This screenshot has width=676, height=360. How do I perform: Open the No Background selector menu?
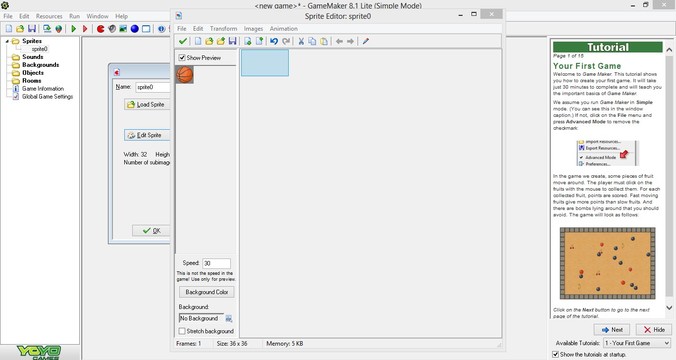coord(228,319)
